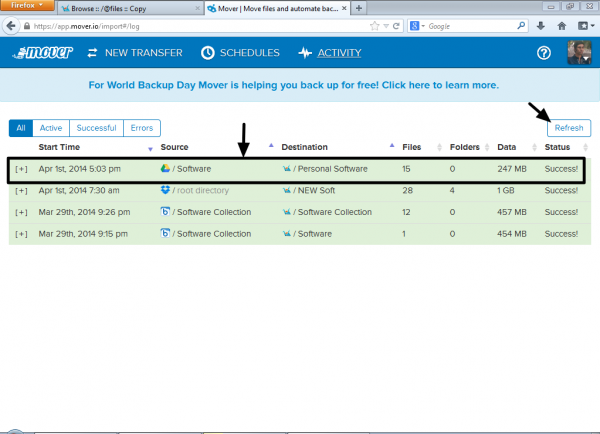Click Google Drive icon in Software row

tap(166, 169)
